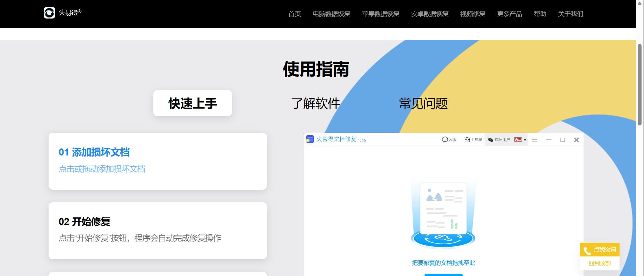Click the 帮助 navigation link

tap(540, 14)
